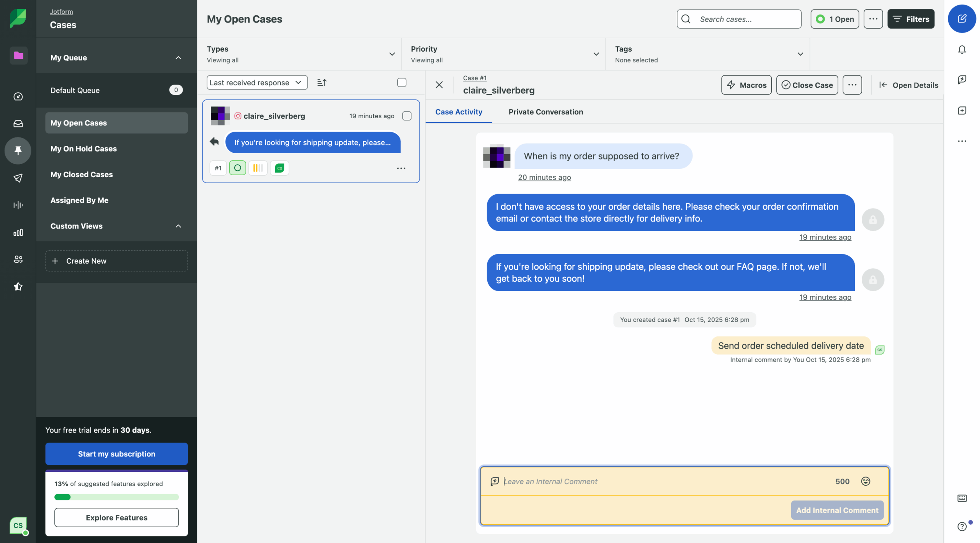Screen dimensions: 980x543
Task: Open the Smart Inbox icon
Action: [18, 123]
